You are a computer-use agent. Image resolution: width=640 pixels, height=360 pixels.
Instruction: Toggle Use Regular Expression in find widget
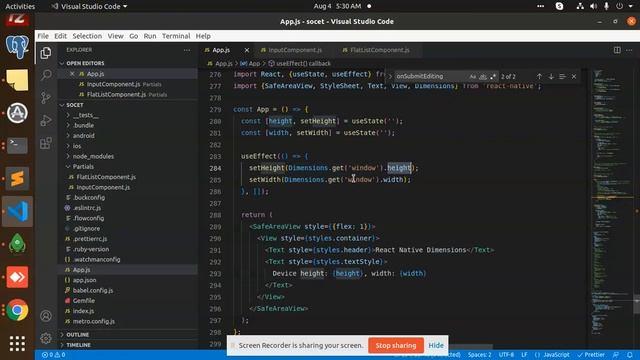click(x=493, y=76)
